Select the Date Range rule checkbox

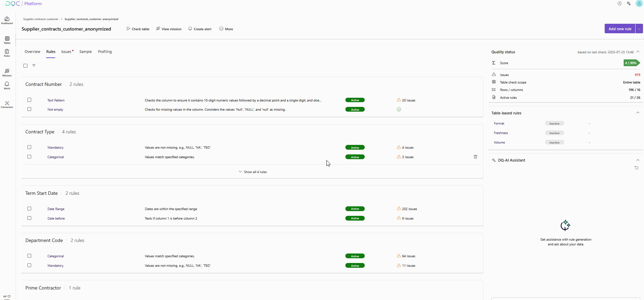pyautogui.click(x=29, y=209)
